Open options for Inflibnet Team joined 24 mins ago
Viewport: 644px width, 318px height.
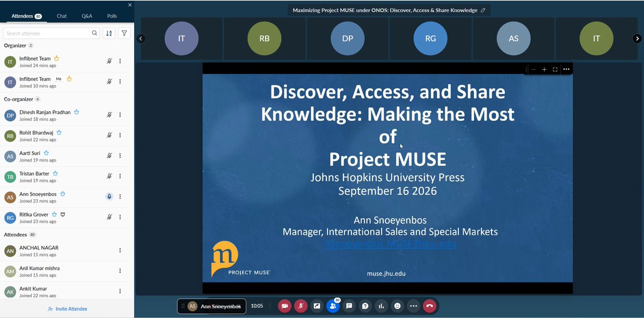click(x=120, y=61)
